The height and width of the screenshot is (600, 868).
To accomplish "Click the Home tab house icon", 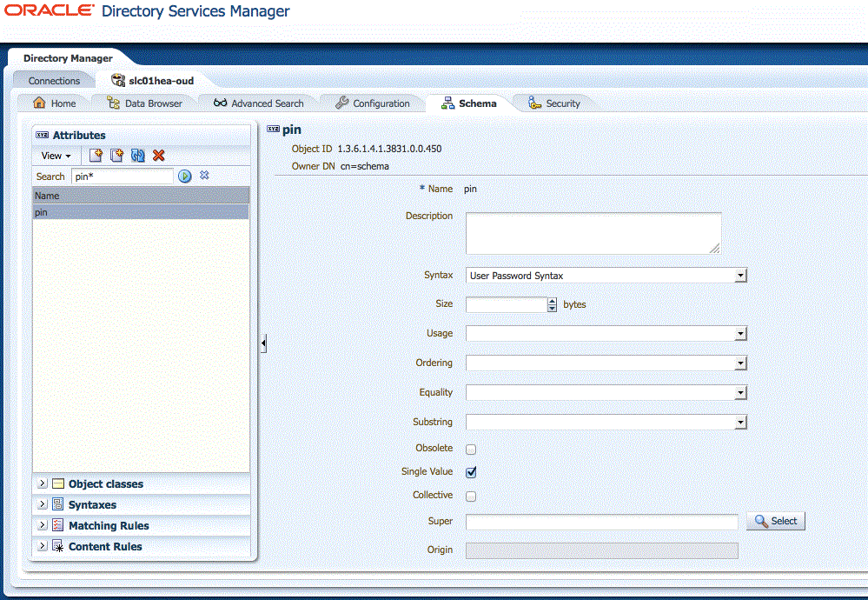I will pyautogui.click(x=39, y=103).
